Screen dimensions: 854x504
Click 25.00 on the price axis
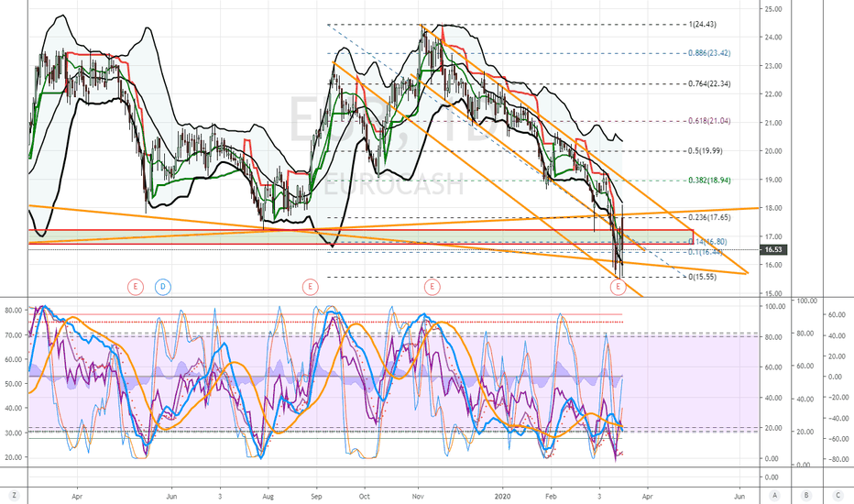point(773,9)
